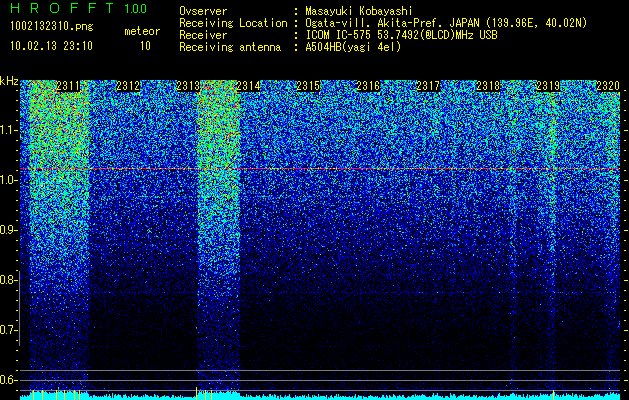Click the 'Receiving antenna' label
This screenshot has width=629, height=400.
point(230,47)
